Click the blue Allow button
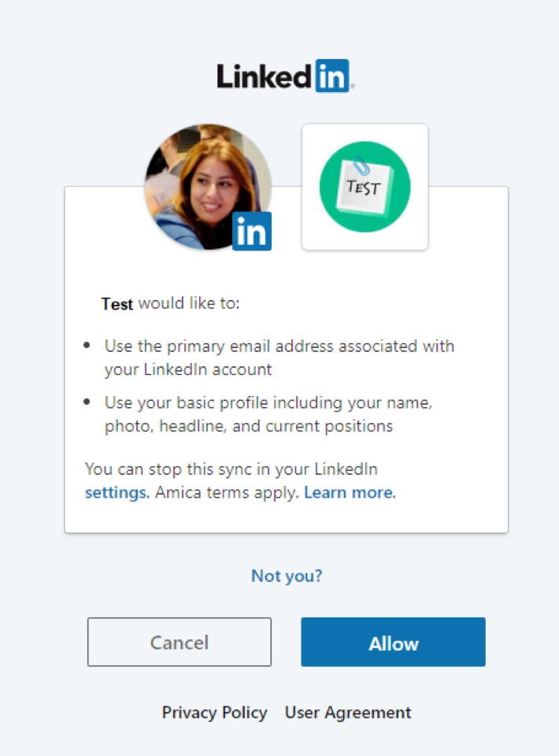The height and width of the screenshot is (756, 559). click(393, 643)
